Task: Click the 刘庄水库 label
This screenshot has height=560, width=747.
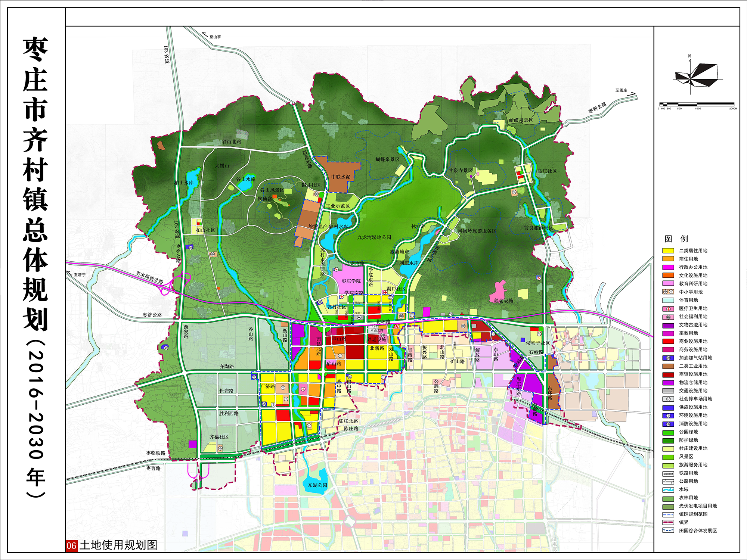Action: [409, 263]
